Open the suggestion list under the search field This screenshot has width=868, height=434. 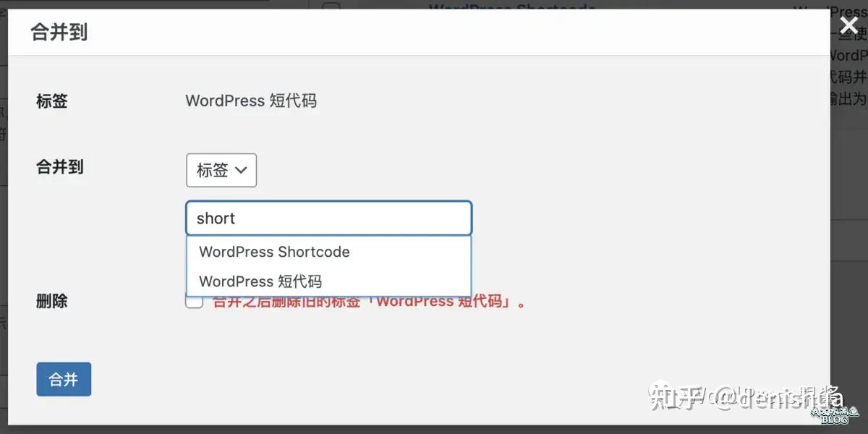[x=329, y=218]
